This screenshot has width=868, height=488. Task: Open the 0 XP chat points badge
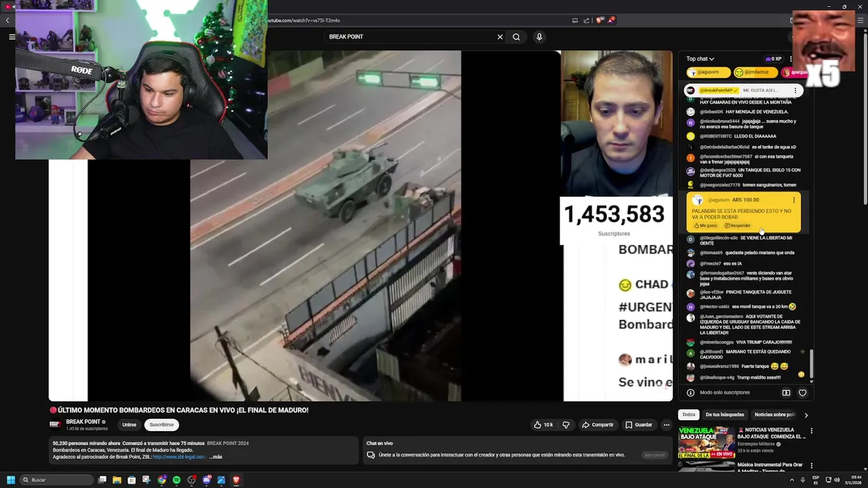click(x=773, y=59)
